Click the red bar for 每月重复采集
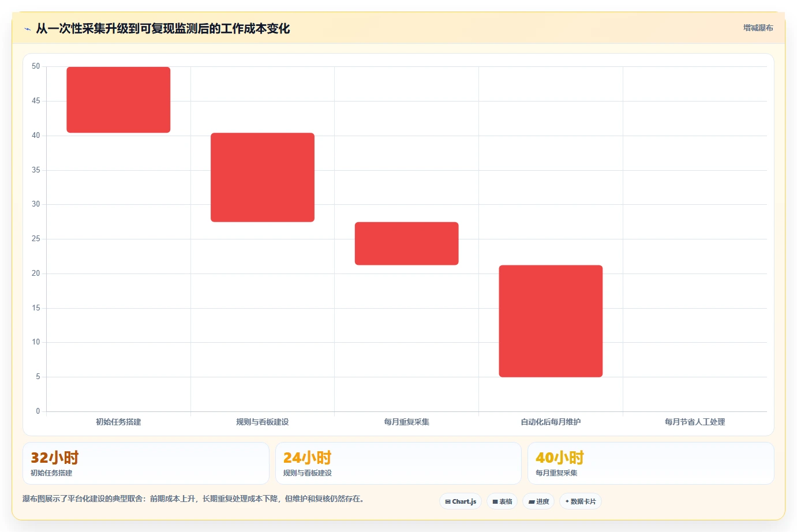 pyautogui.click(x=407, y=243)
